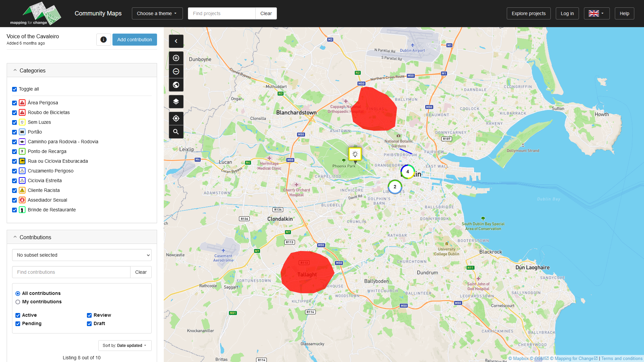Open the Choose a theme dropdown

pos(157,13)
